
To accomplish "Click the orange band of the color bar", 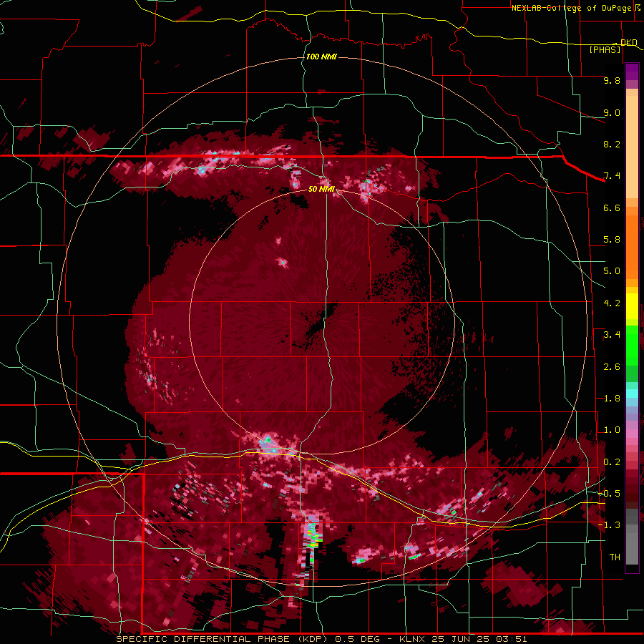I will click(632, 246).
